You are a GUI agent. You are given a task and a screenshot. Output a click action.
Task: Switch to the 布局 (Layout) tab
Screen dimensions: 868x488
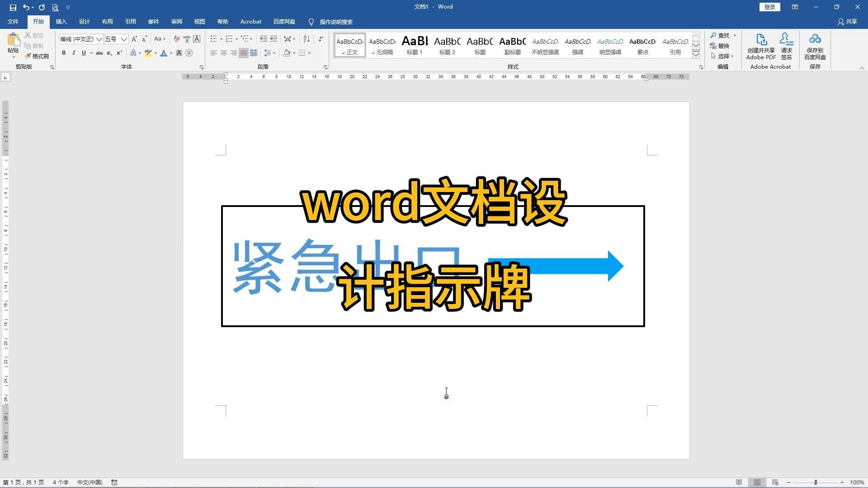coord(107,22)
